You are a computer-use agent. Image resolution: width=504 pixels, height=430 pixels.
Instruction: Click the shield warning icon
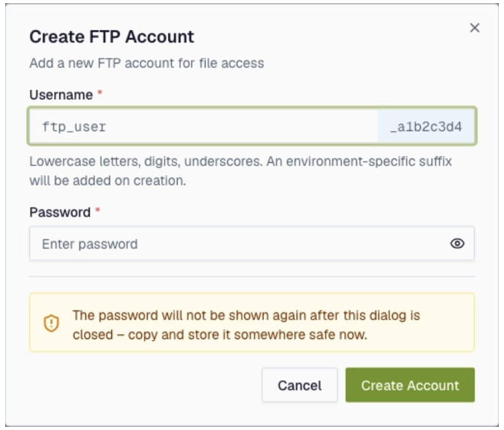click(51, 323)
